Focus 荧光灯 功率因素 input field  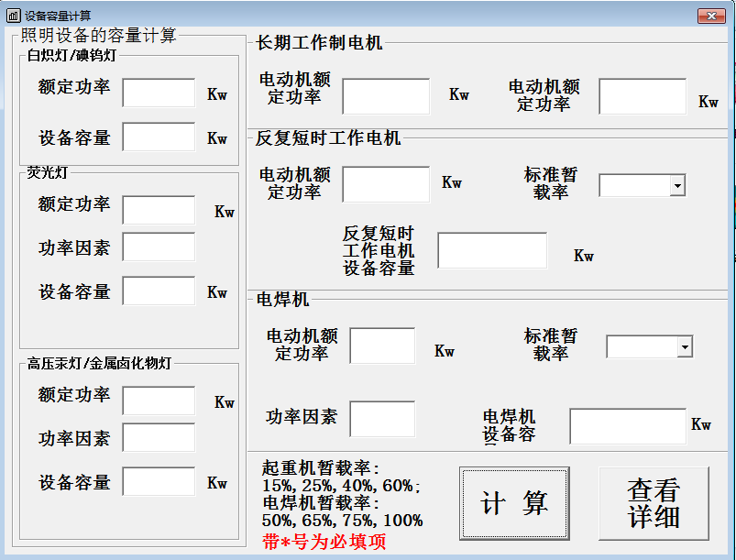pyautogui.click(x=159, y=247)
